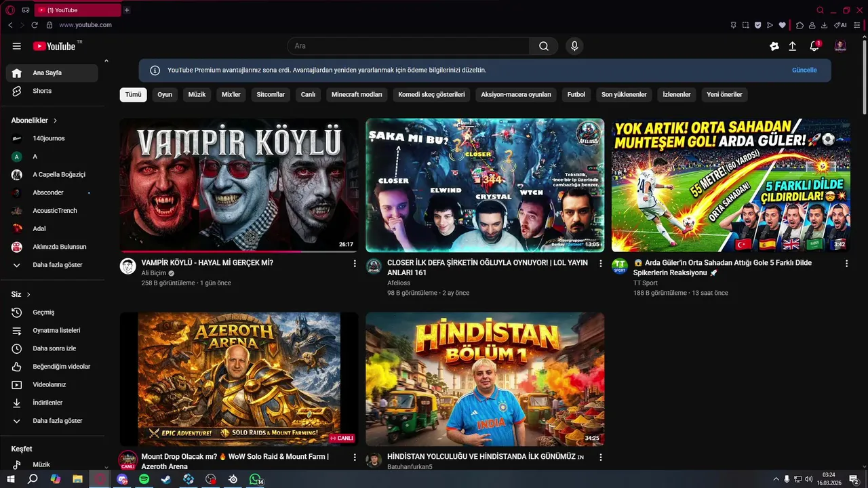This screenshot has height=488, width=868.
Task: Open the VAMPİR KÖYLÜ video thumbnail
Action: tap(239, 186)
